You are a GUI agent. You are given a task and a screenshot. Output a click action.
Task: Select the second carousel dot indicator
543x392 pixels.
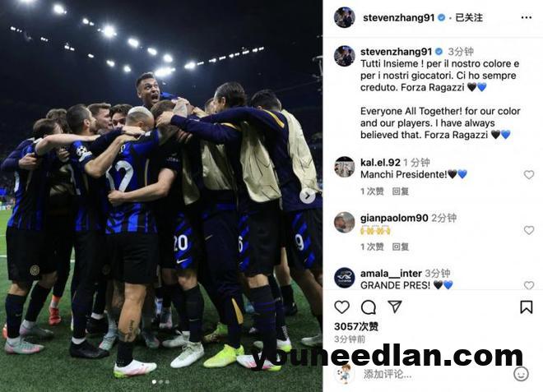tap(160, 382)
